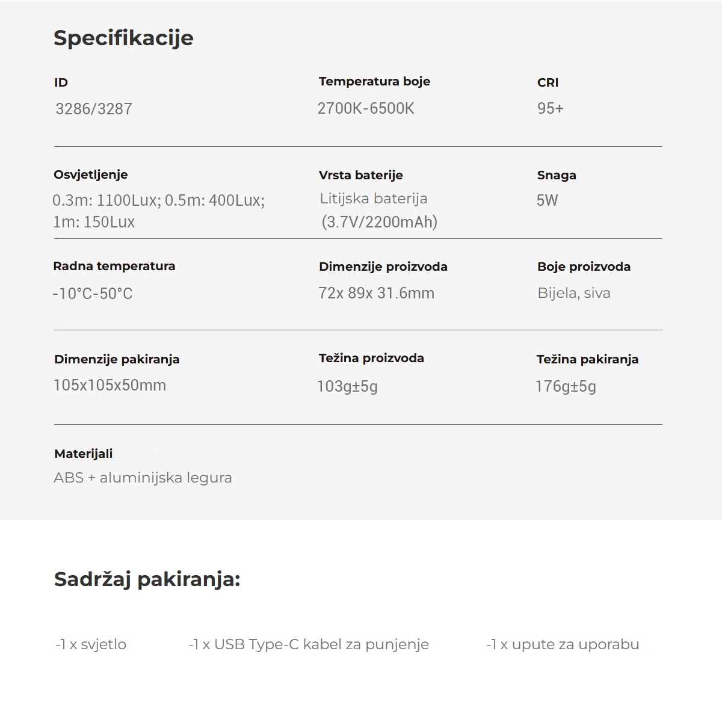Click the Dimenzije pakiranja value 105x105x50mm
This screenshot has height=728, width=722.
pos(110,385)
